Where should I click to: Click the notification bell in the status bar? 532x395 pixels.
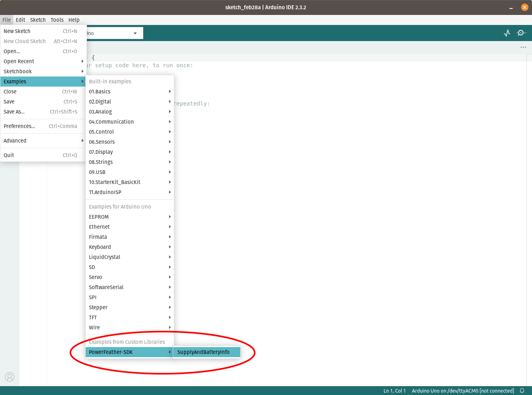coord(522,391)
